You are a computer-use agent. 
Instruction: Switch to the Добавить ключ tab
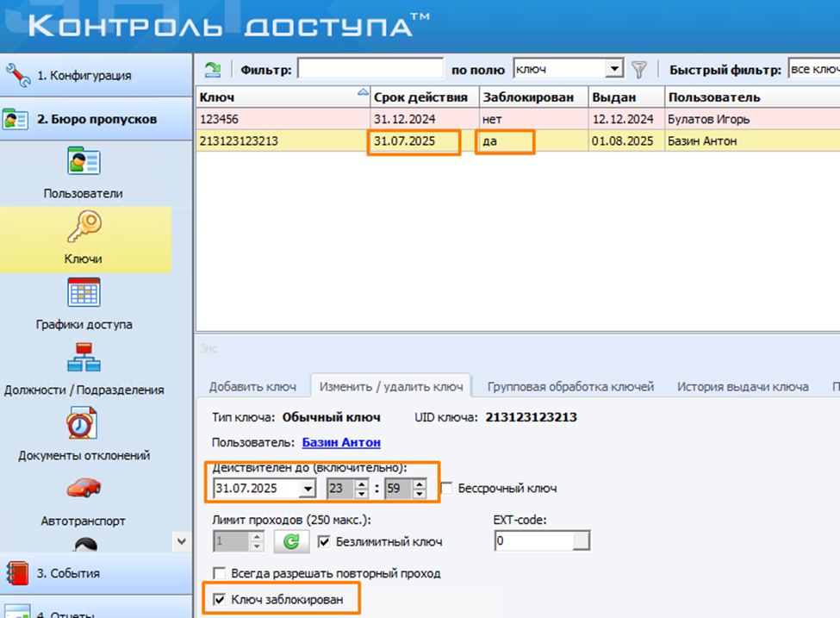pos(252,386)
